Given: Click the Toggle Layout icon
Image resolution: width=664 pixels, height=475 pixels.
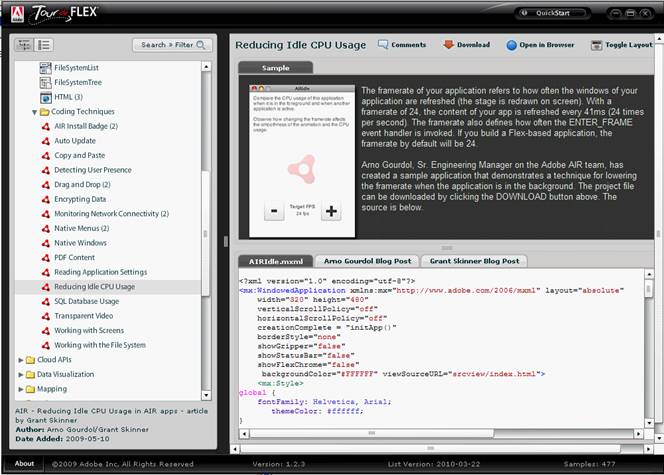Looking at the screenshot, I should pyautogui.click(x=597, y=45).
